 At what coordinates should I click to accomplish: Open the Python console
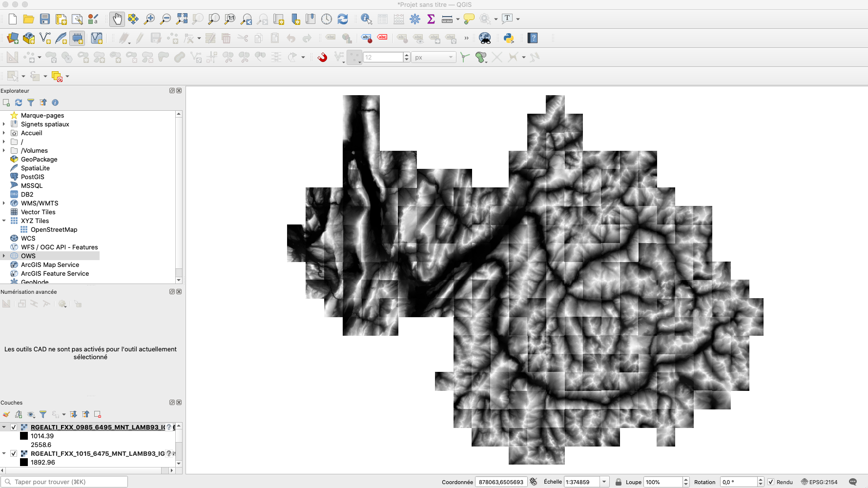(x=509, y=38)
